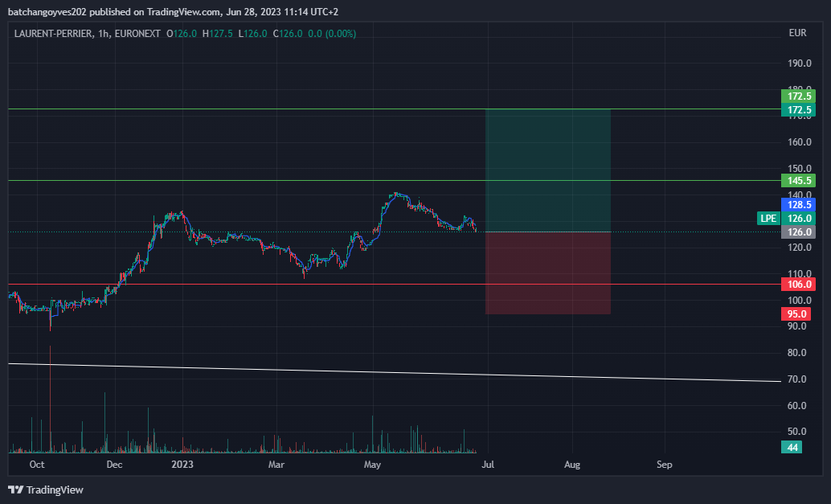831x504 pixels.
Task: Click the 70.0 price axis label
Action: coord(797,379)
